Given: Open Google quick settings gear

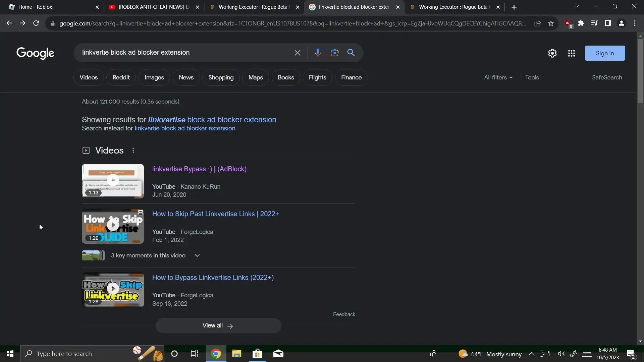Looking at the screenshot, I should [x=552, y=53].
